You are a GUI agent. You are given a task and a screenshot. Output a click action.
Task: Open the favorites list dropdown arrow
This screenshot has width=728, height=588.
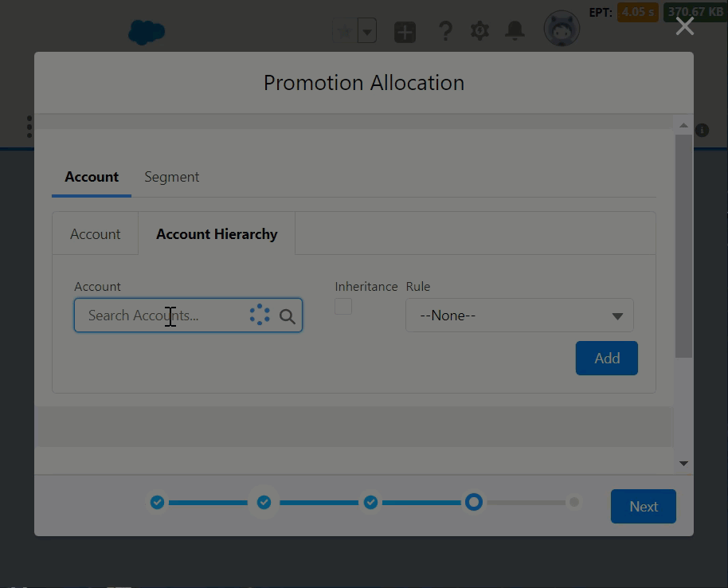pos(366,32)
